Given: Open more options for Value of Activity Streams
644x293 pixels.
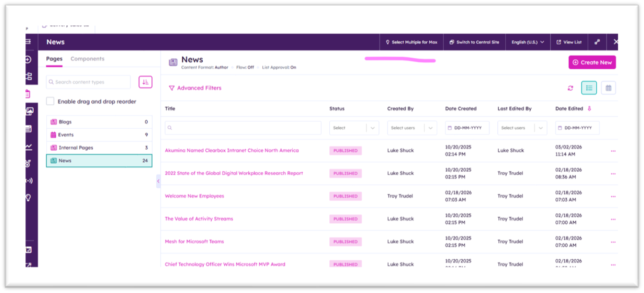Looking at the screenshot, I should (x=613, y=219).
